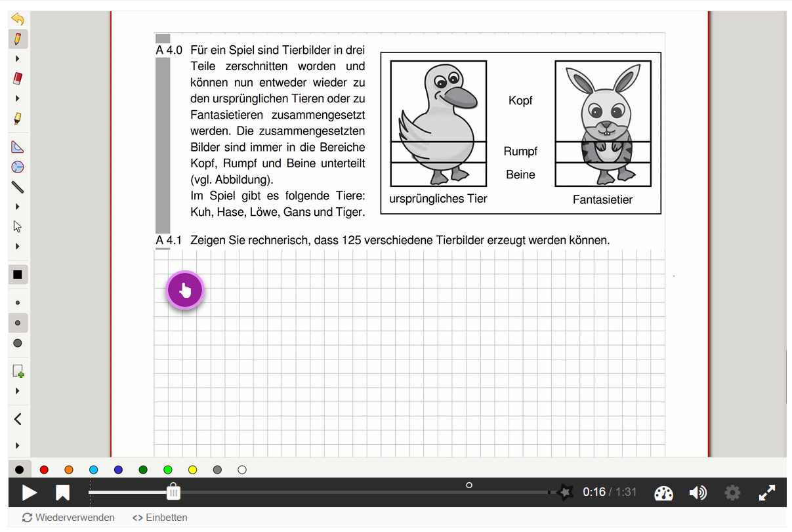Select the straight line tool
Screen dimensions: 792x532
pyautogui.click(x=18, y=187)
